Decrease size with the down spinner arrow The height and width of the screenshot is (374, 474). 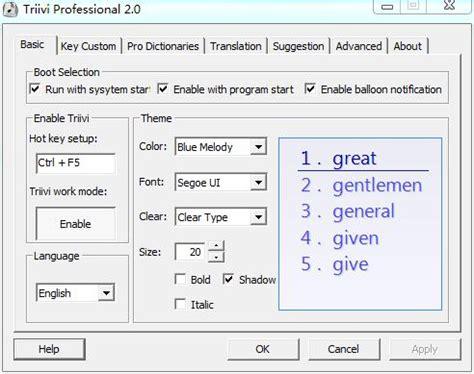tap(216, 257)
